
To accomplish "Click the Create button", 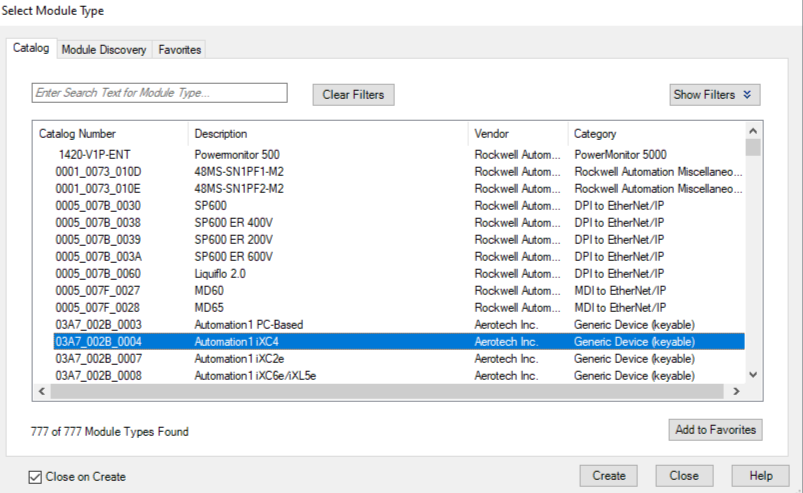I will (x=608, y=476).
